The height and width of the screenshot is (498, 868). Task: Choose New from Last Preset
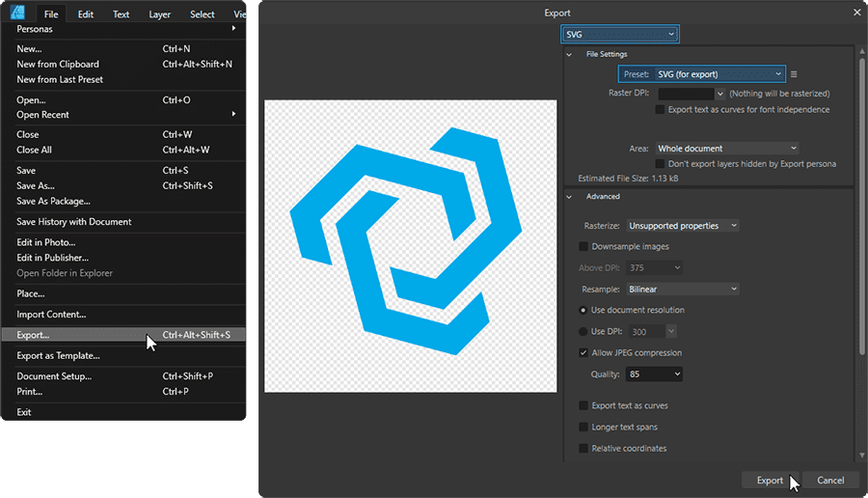tap(123, 80)
